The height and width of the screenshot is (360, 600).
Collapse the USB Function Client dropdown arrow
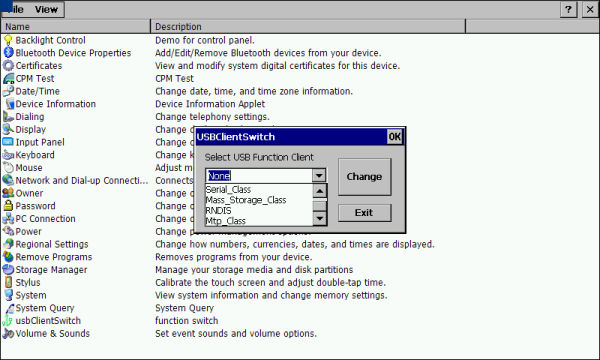(x=319, y=176)
